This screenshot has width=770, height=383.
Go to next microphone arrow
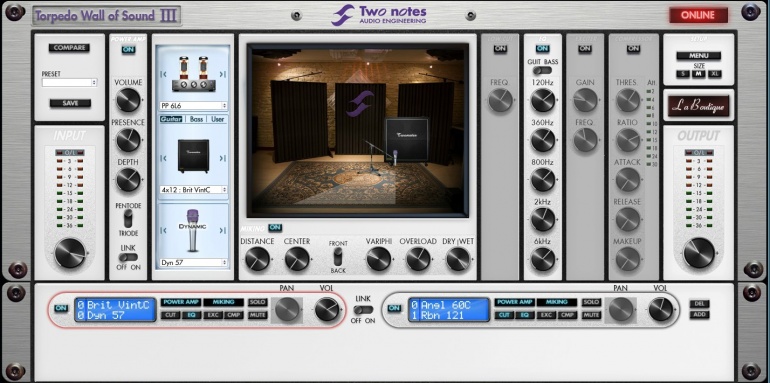coord(222,231)
